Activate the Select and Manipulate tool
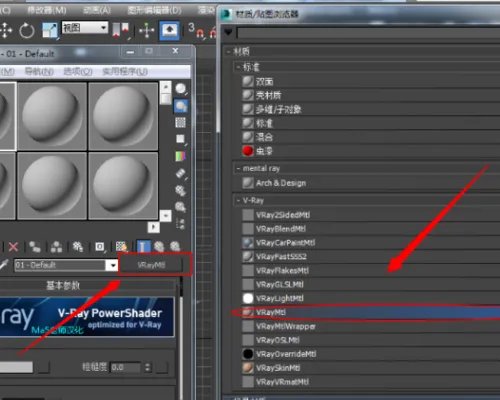The width and height of the screenshot is (500, 400). [x=146, y=31]
